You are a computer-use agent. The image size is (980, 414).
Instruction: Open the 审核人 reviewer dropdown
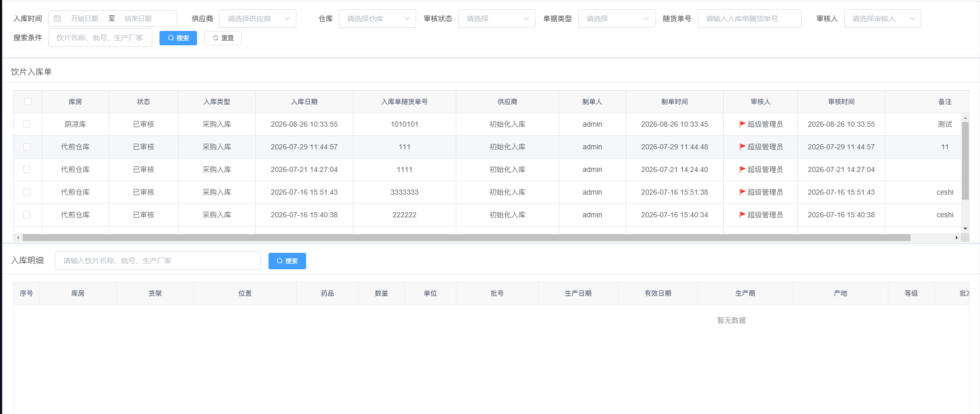pyautogui.click(x=883, y=19)
